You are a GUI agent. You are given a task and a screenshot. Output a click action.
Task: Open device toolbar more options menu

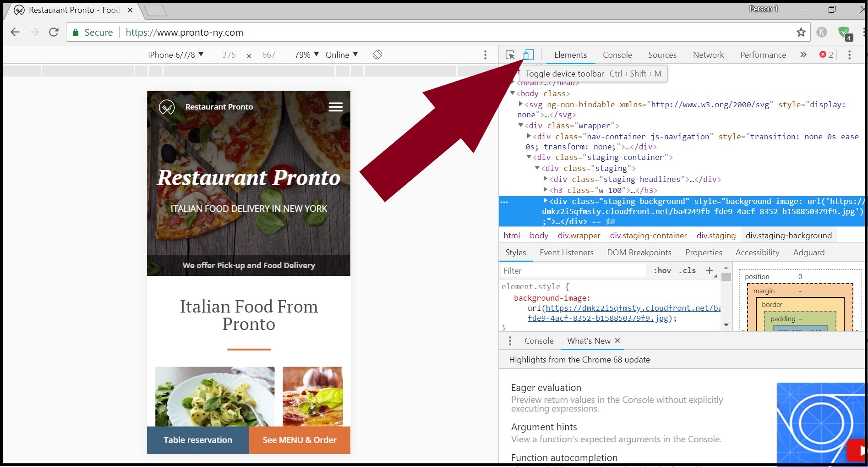485,55
